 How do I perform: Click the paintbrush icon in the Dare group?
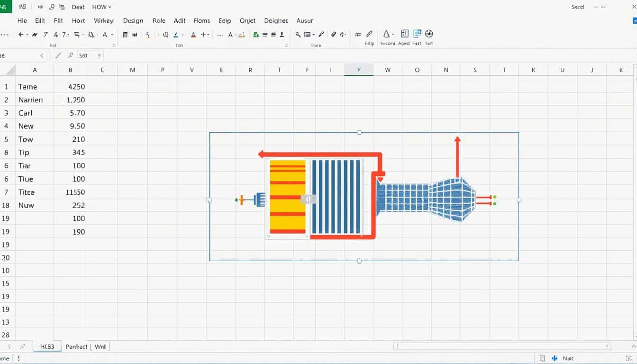coord(321,35)
